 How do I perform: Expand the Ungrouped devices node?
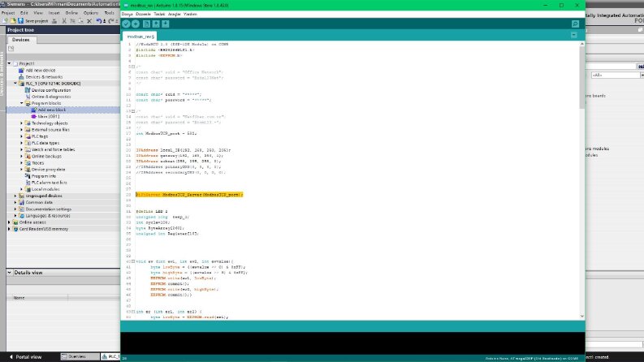(15, 196)
